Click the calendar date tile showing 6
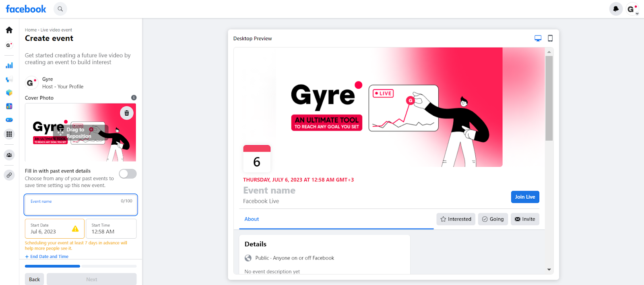Screen dimensions: 644x285 257,158
